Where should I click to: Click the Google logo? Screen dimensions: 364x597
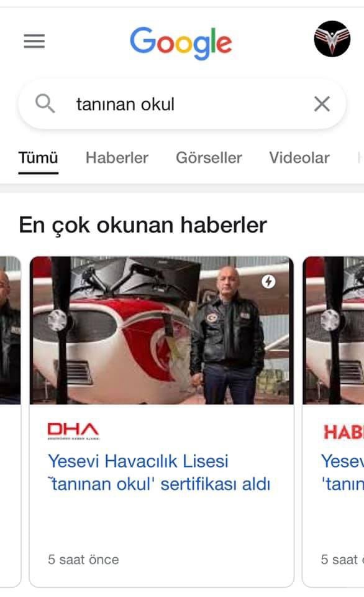(181, 43)
